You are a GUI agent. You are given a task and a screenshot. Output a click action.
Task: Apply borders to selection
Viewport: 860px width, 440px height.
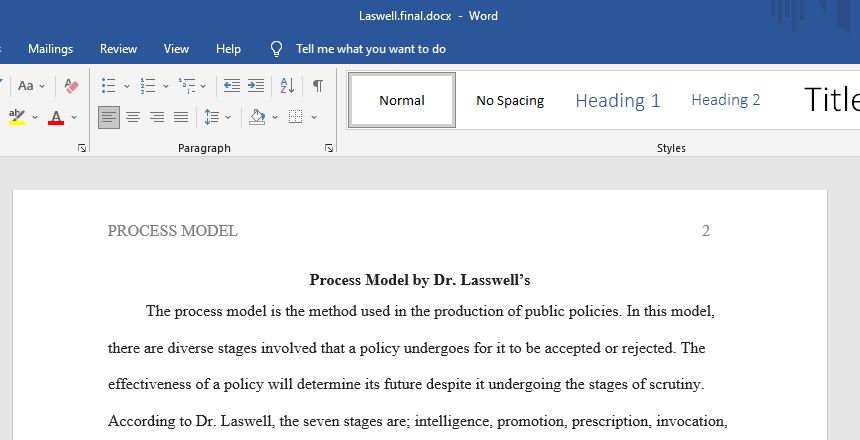296,117
